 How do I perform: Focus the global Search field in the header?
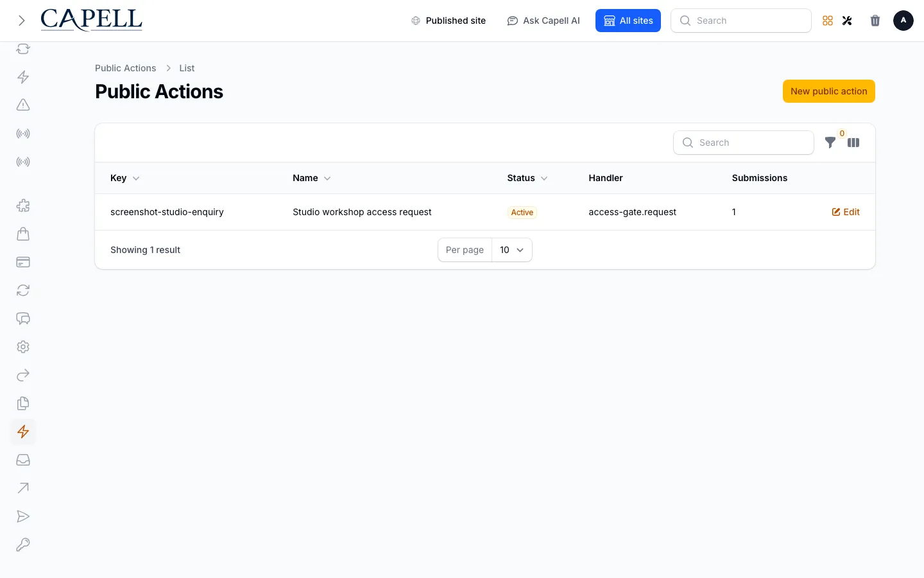tap(741, 21)
